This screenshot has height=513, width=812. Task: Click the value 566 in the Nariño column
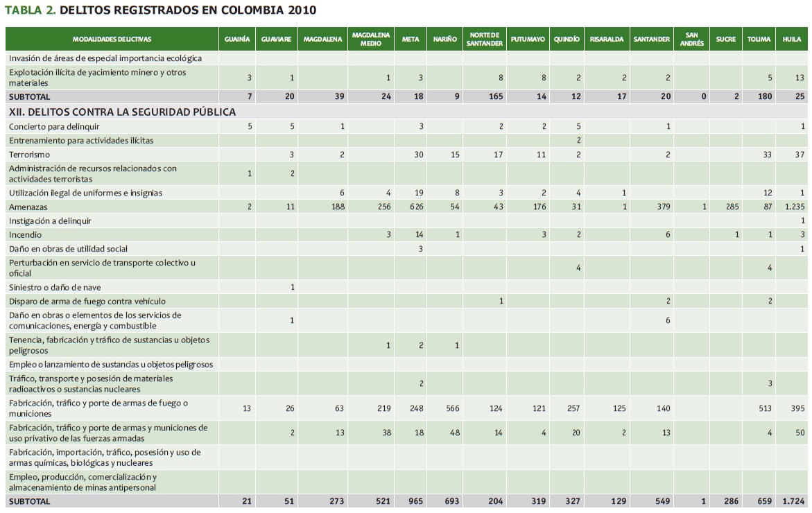pyautogui.click(x=452, y=408)
